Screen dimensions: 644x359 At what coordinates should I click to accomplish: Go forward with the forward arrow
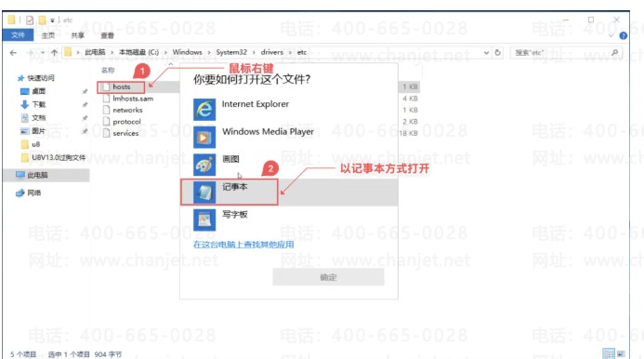pyautogui.click(x=30, y=53)
